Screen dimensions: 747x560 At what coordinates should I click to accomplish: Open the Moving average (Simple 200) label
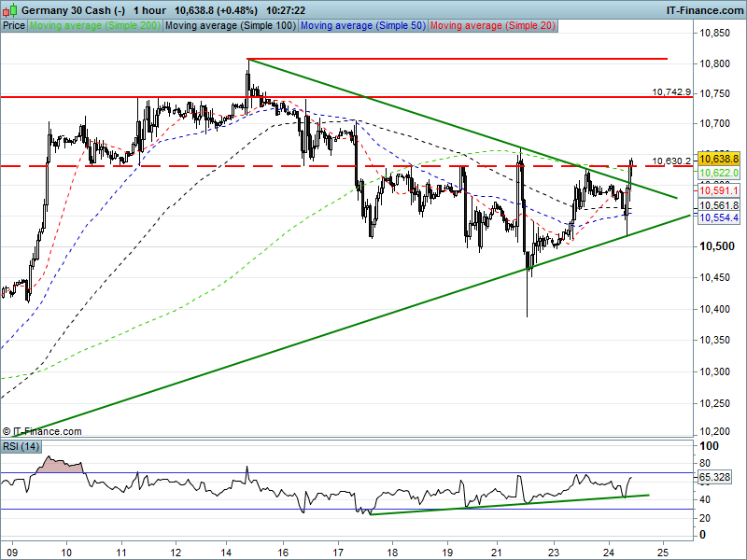coord(95,26)
